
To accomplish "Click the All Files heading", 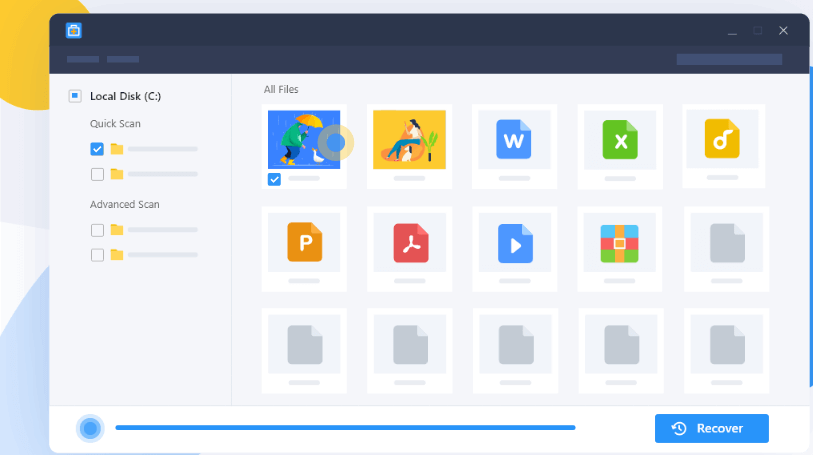I will coord(281,89).
